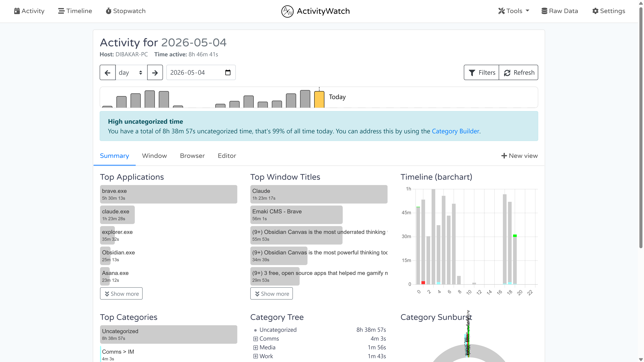Select the yellow Today bar in overview
This screenshot has width=644, height=362.
[319, 99]
